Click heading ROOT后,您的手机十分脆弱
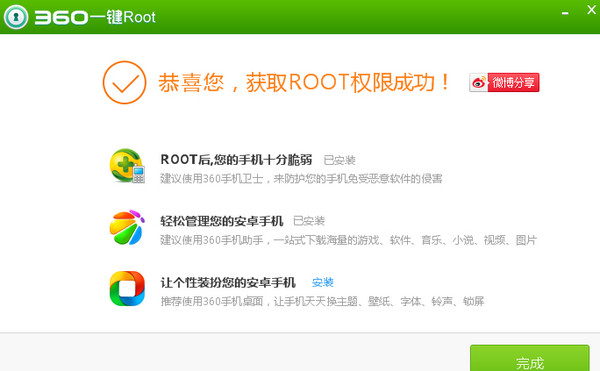The height and width of the screenshot is (371, 600). click(236, 159)
